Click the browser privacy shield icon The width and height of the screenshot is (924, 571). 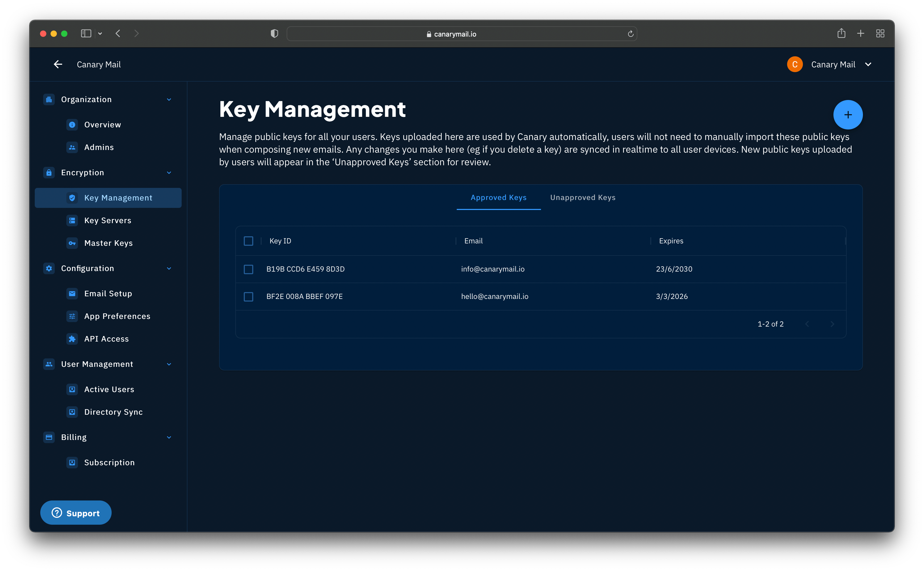point(274,34)
